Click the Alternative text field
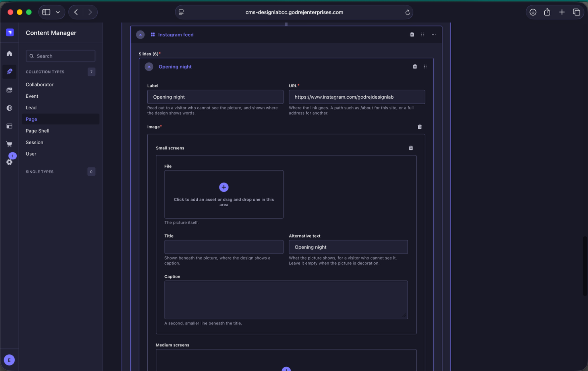This screenshot has height=371, width=588. pyautogui.click(x=348, y=247)
